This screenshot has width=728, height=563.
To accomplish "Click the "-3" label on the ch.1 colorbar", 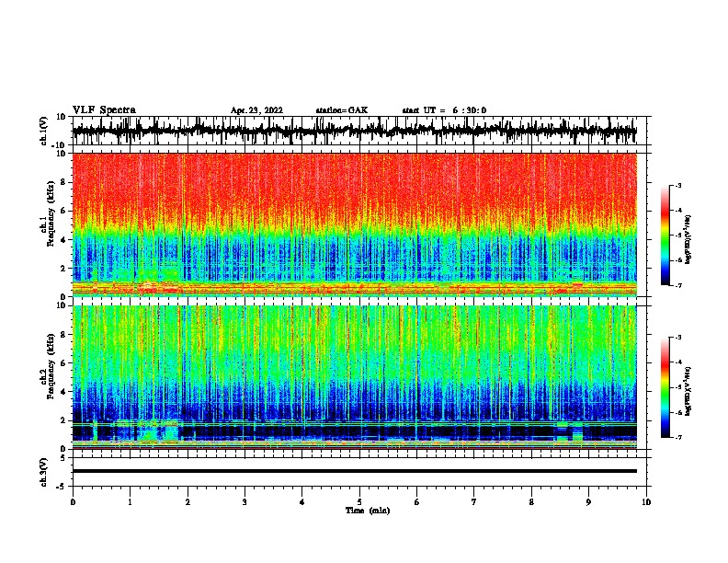I will click(678, 186).
